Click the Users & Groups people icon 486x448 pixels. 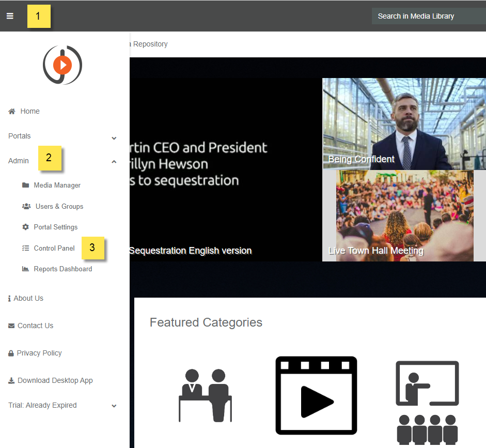[x=26, y=206]
